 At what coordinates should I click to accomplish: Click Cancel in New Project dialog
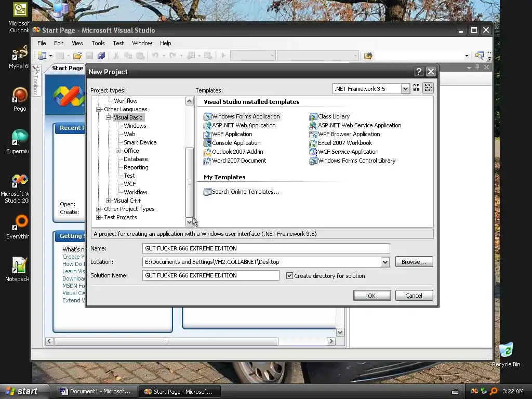pyautogui.click(x=414, y=296)
